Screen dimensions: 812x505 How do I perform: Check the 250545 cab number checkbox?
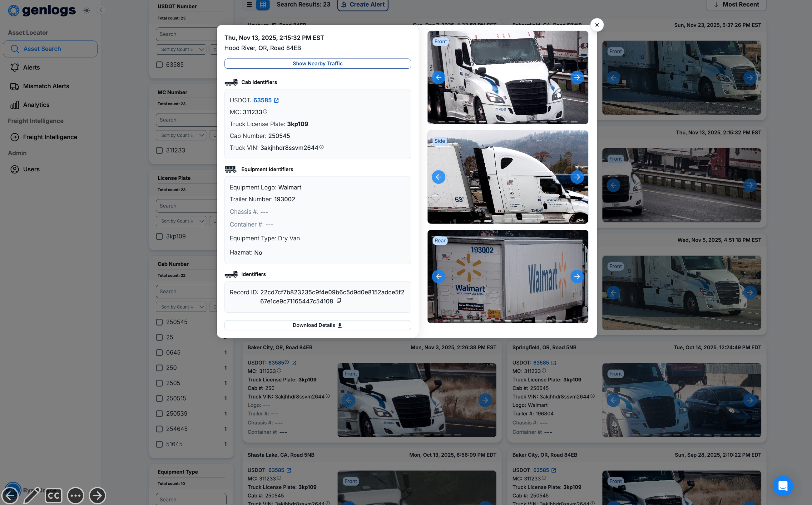point(159,322)
